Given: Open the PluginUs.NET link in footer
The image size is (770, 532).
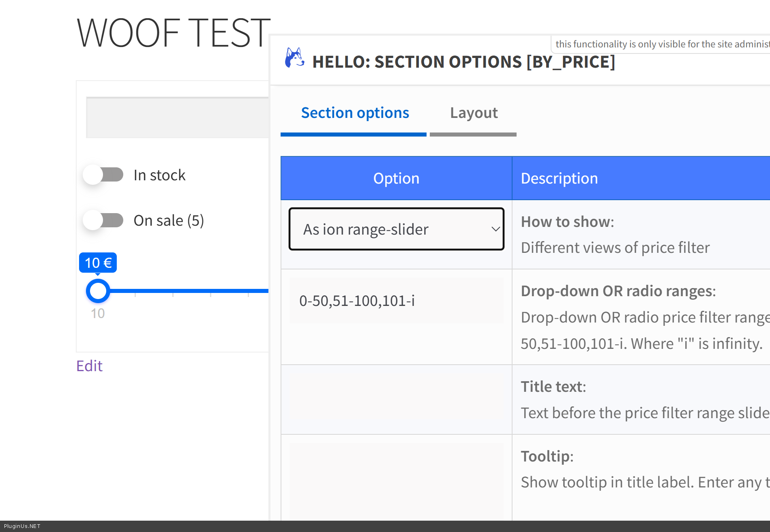Looking at the screenshot, I should pos(22,526).
